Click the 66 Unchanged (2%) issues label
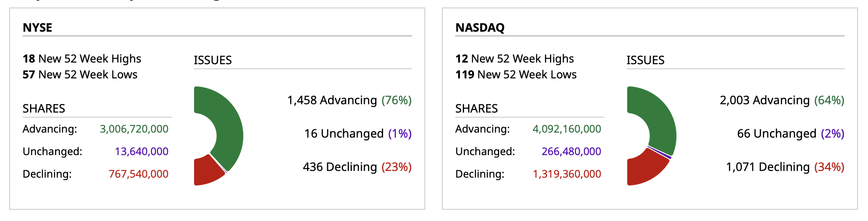The width and height of the screenshot is (868, 221). coord(790,133)
